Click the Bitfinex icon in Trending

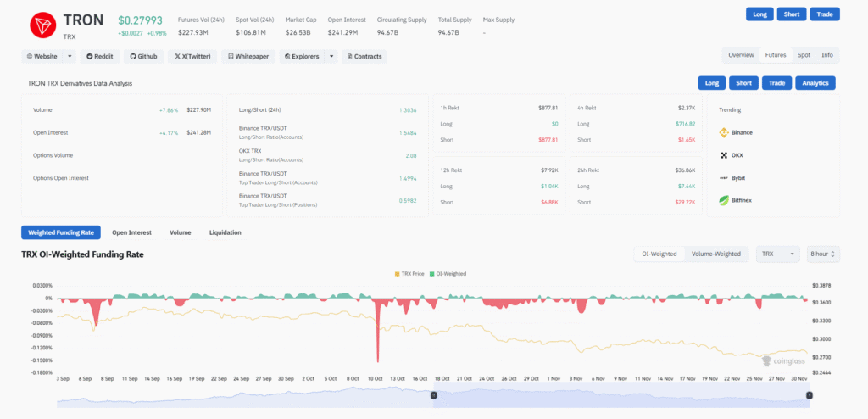coord(724,200)
